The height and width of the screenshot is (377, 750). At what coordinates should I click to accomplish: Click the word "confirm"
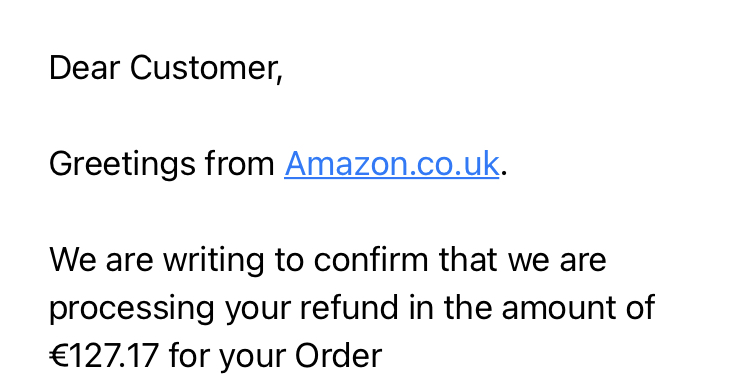[x=371, y=260]
